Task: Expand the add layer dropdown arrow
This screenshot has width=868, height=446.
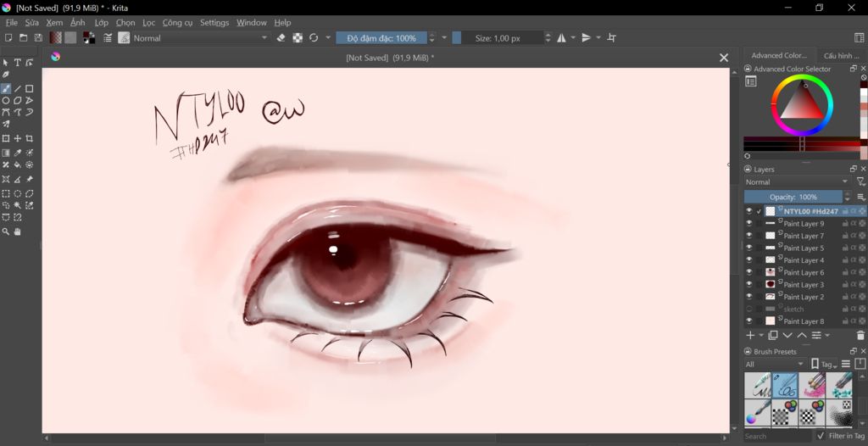Action: pyautogui.click(x=761, y=335)
